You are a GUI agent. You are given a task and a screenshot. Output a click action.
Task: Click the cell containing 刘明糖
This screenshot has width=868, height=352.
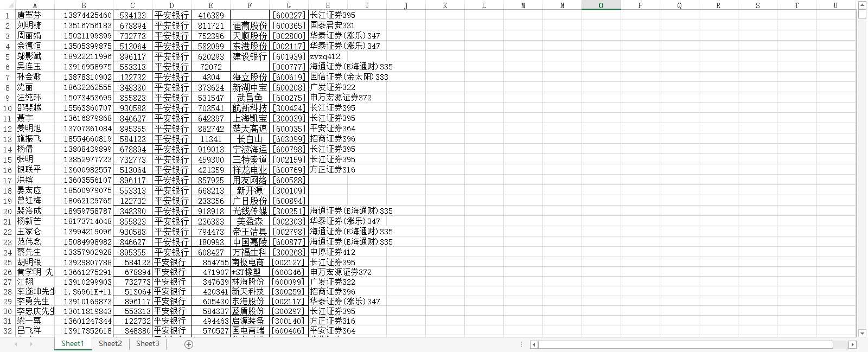(x=35, y=25)
